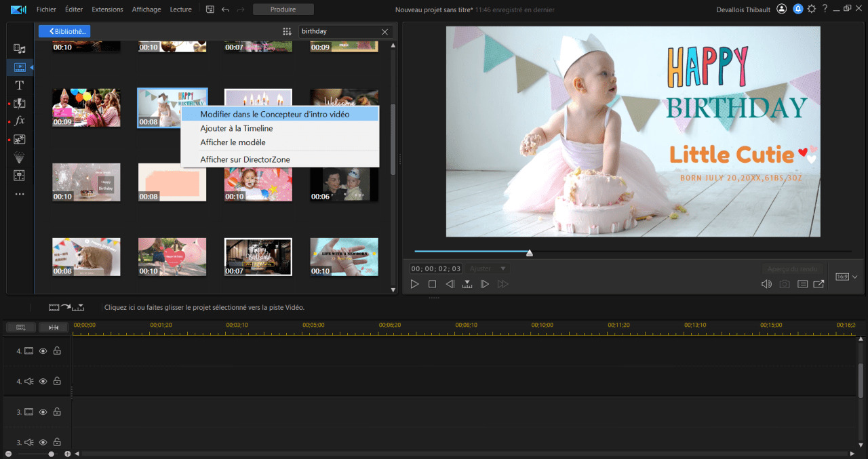868x459 pixels.
Task: Open settings gear icon in title bar
Action: [x=811, y=9]
